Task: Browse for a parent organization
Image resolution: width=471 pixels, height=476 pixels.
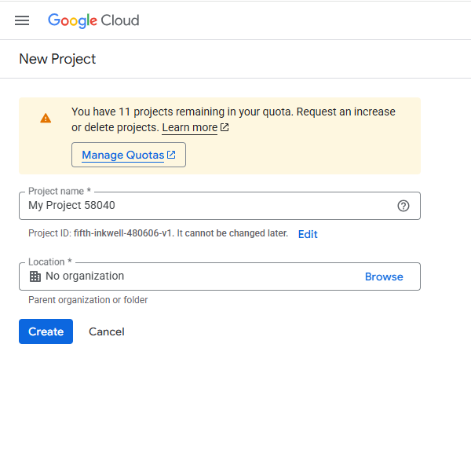Action: pyautogui.click(x=384, y=276)
